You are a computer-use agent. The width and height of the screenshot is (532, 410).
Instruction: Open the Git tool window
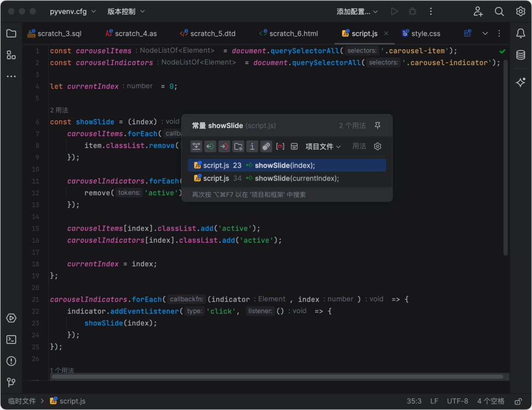(11, 382)
